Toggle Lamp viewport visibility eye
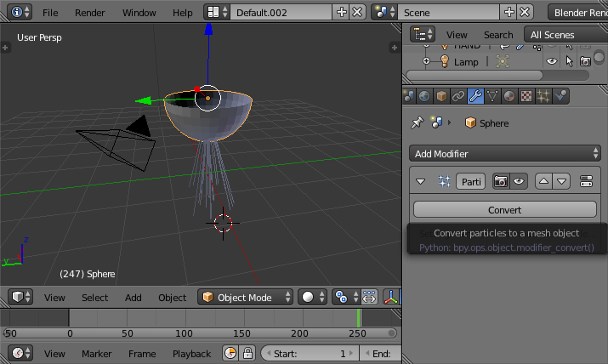 552,61
